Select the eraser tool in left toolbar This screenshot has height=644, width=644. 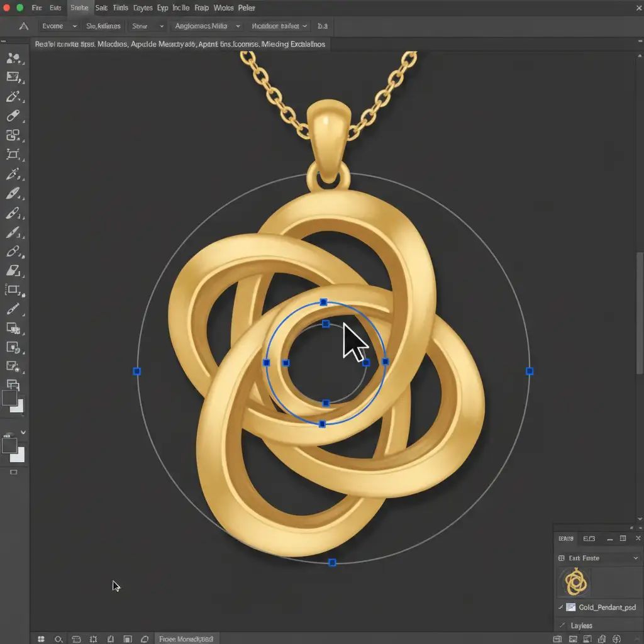tap(13, 270)
